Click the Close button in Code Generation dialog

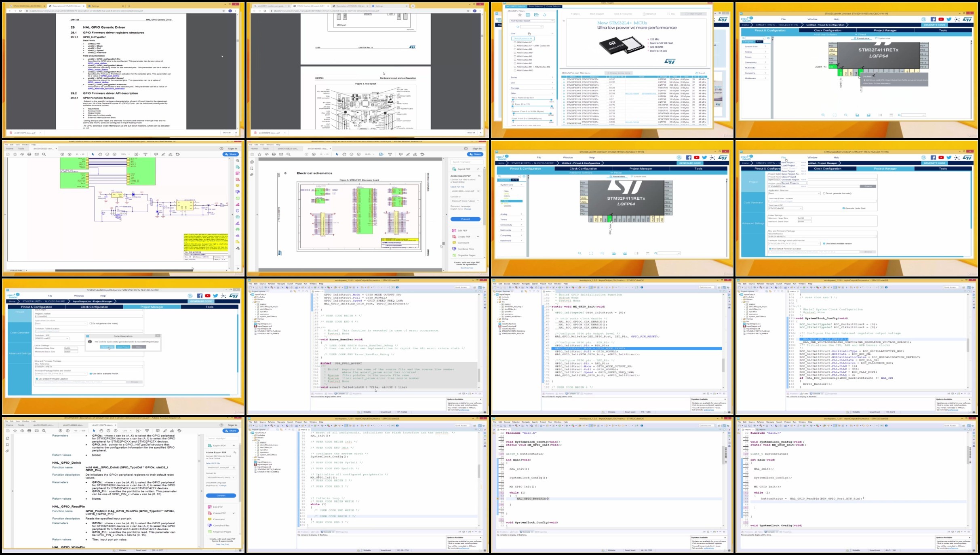click(x=139, y=347)
